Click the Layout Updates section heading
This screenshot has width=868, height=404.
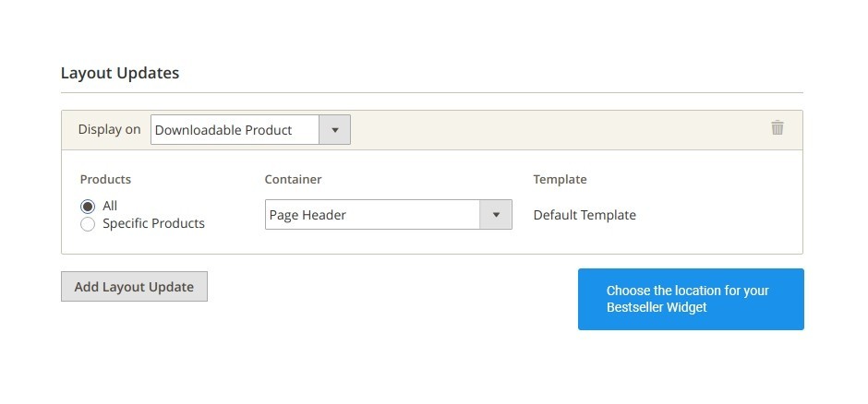[120, 73]
